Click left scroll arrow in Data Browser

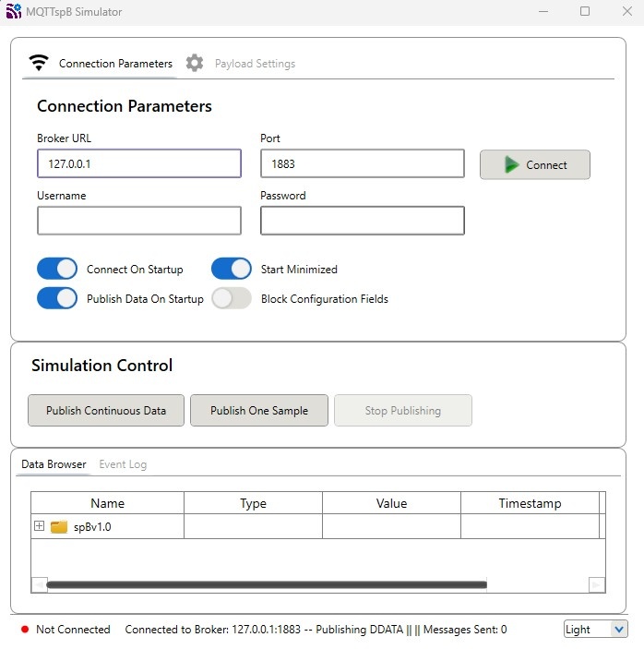coord(39,584)
